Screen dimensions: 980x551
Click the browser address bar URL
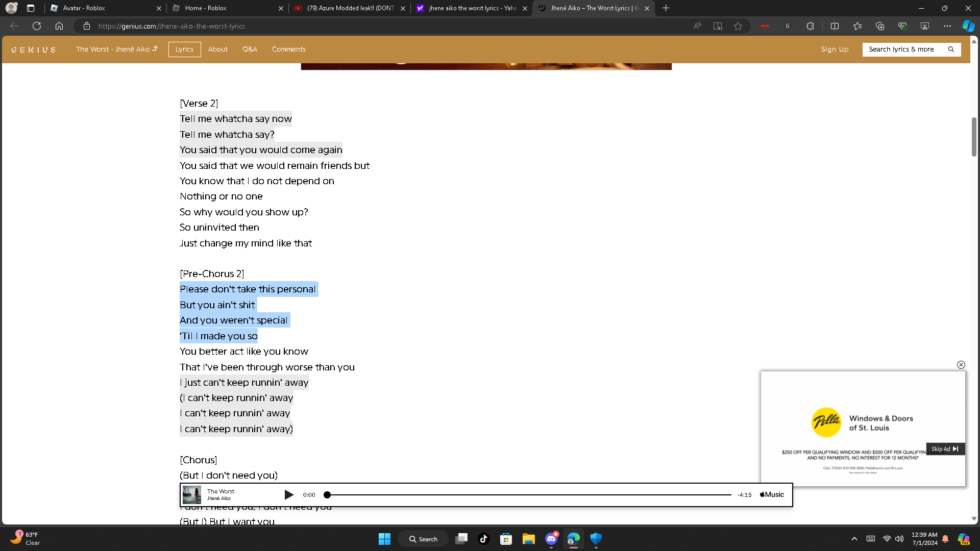[171, 26]
